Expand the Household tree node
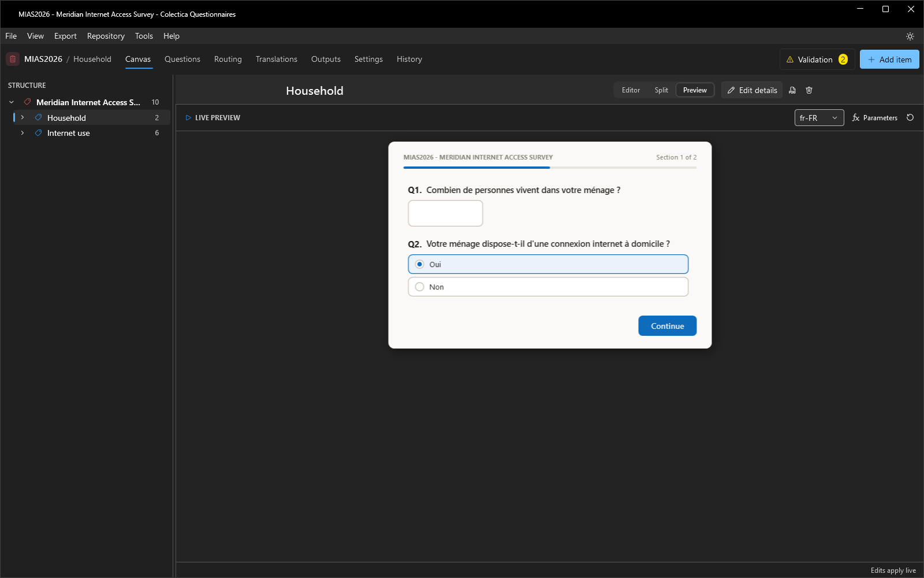Viewport: 924px width, 578px height. click(23, 117)
